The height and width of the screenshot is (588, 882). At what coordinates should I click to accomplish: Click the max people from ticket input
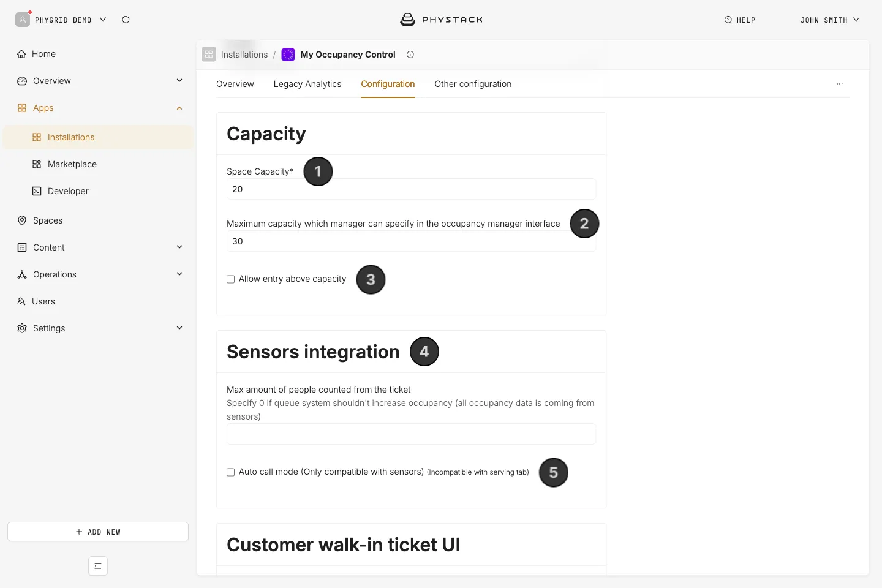(x=412, y=434)
